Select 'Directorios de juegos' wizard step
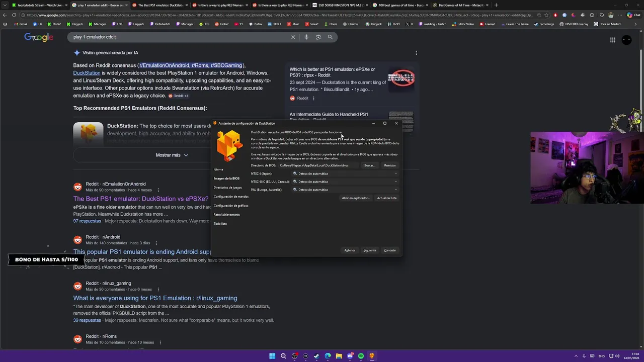The width and height of the screenshot is (644, 362). coord(228,188)
